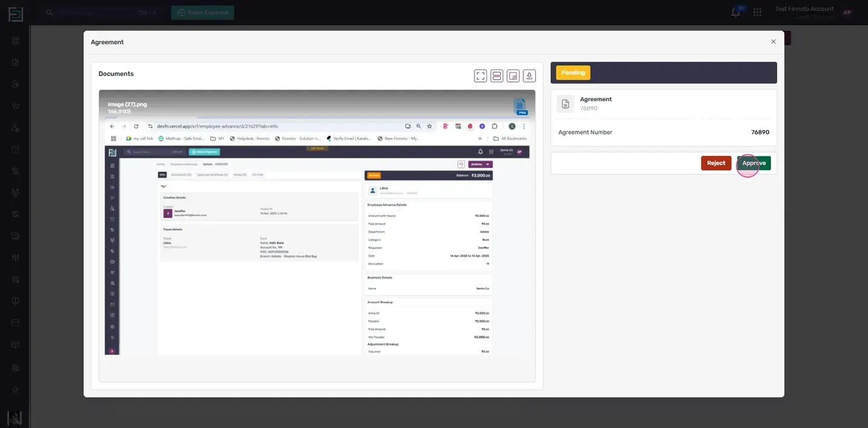Reject the pending agreement
Viewport: 868px width, 428px height.
(716, 163)
